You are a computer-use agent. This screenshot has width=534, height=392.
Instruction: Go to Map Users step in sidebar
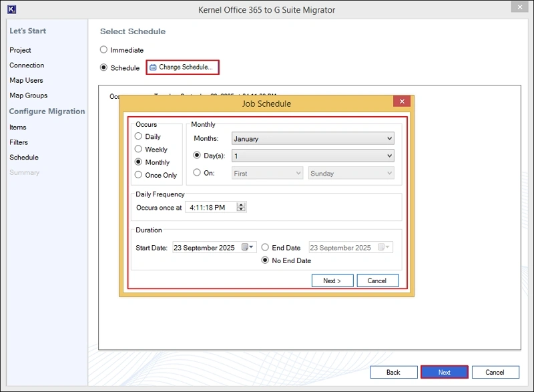click(26, 80)
